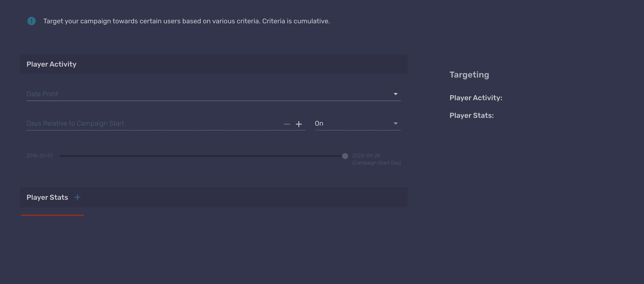Viewport: 644px width, 284px height.
Task: Click the Player Stats section header
Action: coord(47,198)
